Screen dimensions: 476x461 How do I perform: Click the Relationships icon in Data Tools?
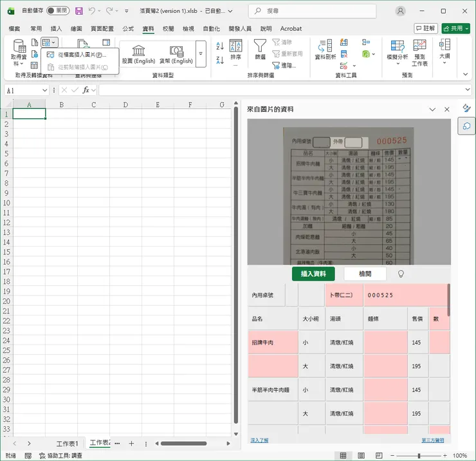point(366,42)
